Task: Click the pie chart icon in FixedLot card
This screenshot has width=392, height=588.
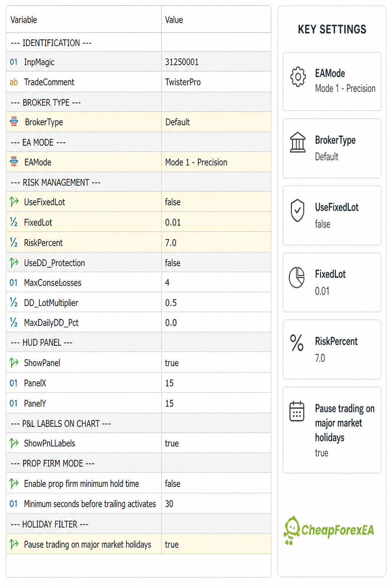Action: click(x=297, y=278)
